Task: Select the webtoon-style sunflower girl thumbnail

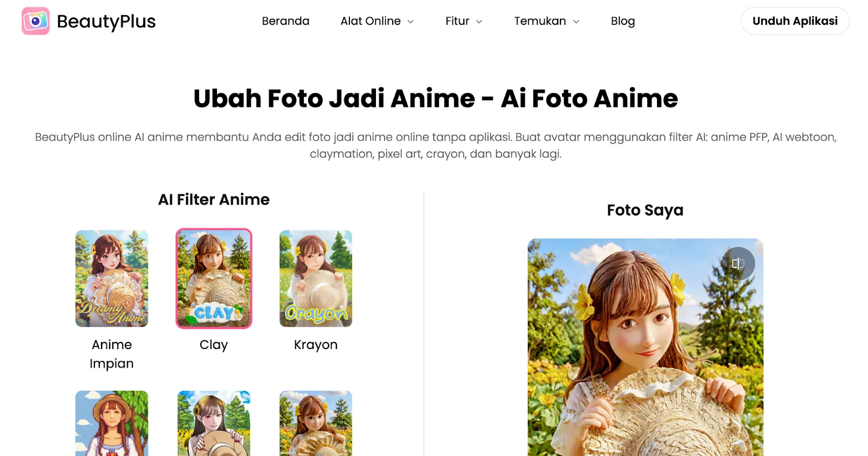Action: pyautogui.click(x=214, y=423)
